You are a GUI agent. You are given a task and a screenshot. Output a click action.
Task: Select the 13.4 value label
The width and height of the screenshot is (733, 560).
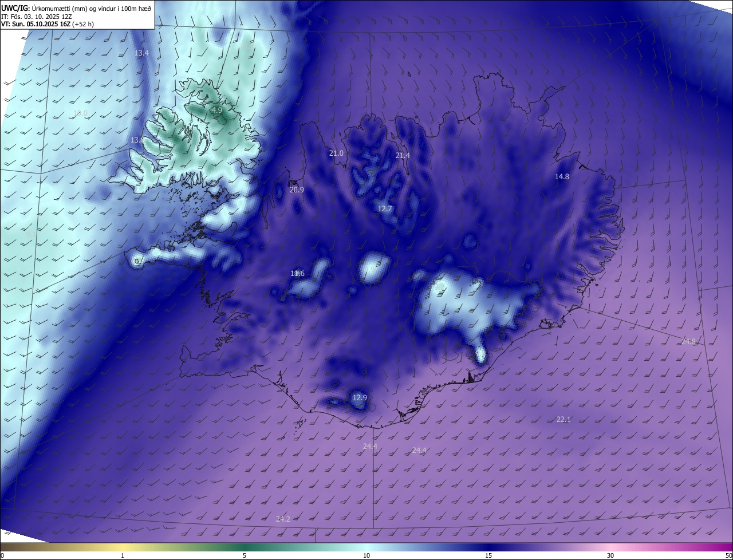click(141, 53)
